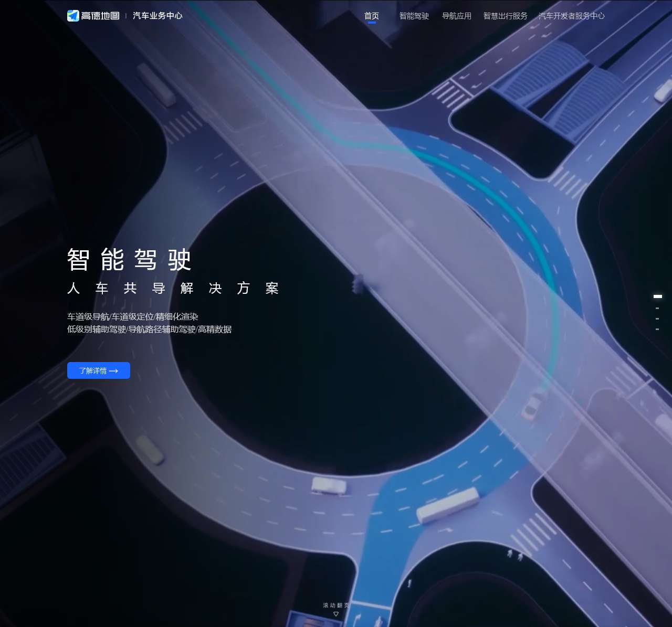Click the scroll-down triangle icon
This screenshot has width=672, height=627.
(336, 614)
